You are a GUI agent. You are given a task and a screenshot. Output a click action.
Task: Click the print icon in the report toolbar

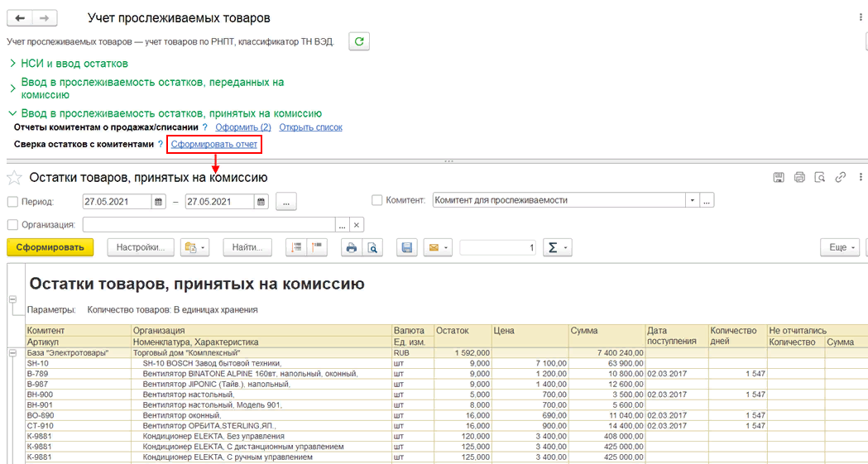click(351, 247)
